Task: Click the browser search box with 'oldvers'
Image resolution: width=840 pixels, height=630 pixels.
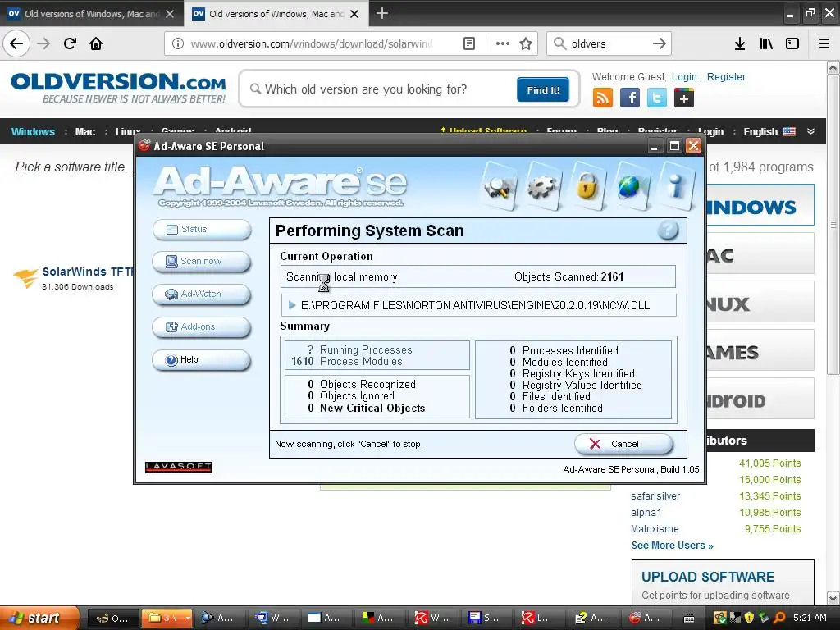Action: pyautogui.click(x=608, y=43)
